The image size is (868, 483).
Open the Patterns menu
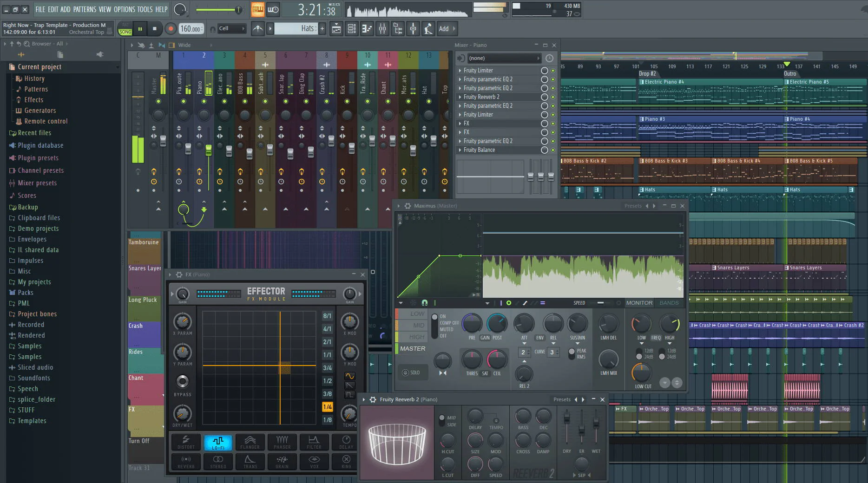tap(84, 9)
